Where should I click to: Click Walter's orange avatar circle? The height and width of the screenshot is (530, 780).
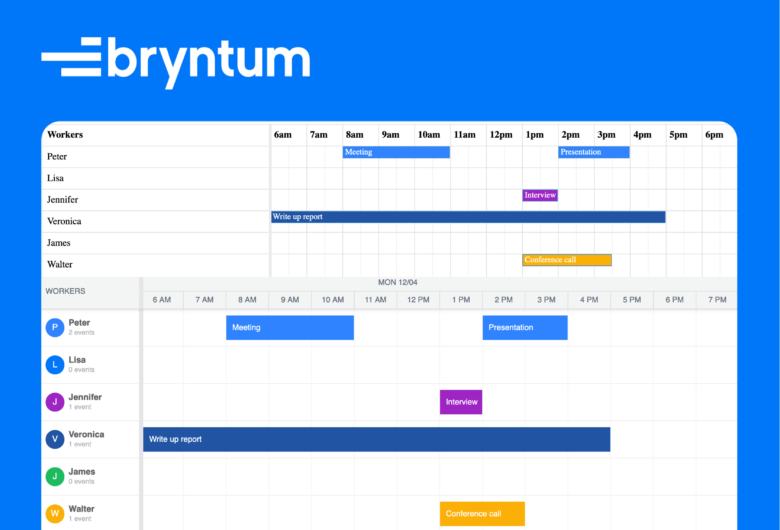55,514
